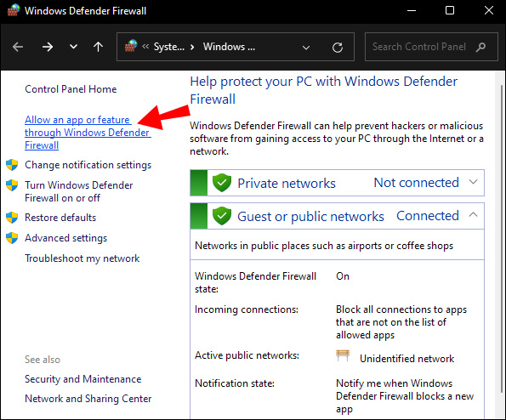Click the shield icon beside Change notification settings

tap(12, 165)
